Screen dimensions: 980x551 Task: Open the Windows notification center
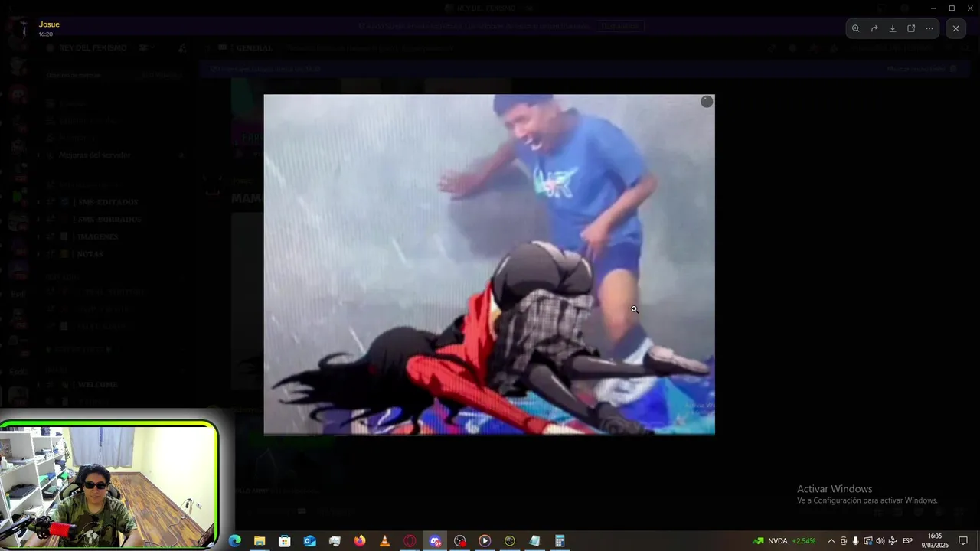(x=963, y=541)
